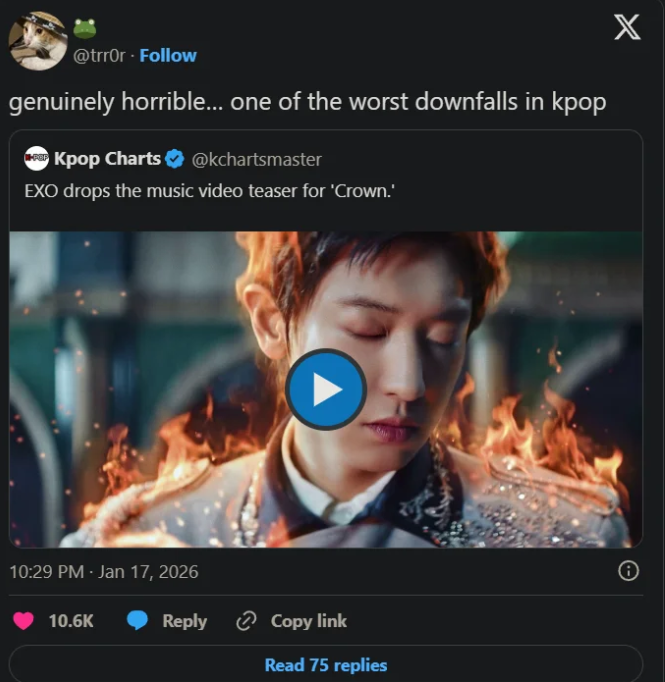This screenshot has width=665, height=682.
Task: Click the blue reply bubble icon
Action: (138, 621)
